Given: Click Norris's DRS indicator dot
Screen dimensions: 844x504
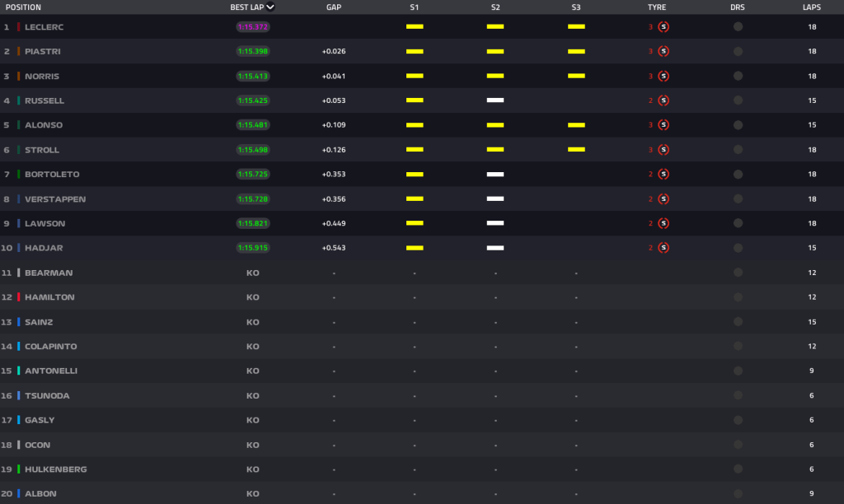Looking at the screenshot, I should [x=738, y=76].
